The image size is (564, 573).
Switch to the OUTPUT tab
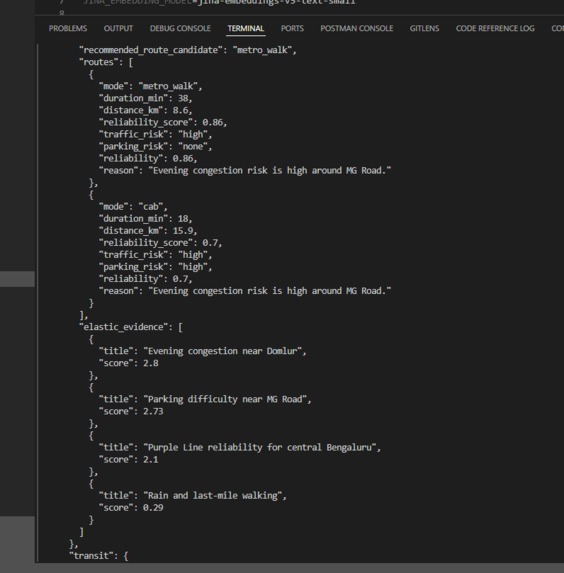(x=118, y=29)
